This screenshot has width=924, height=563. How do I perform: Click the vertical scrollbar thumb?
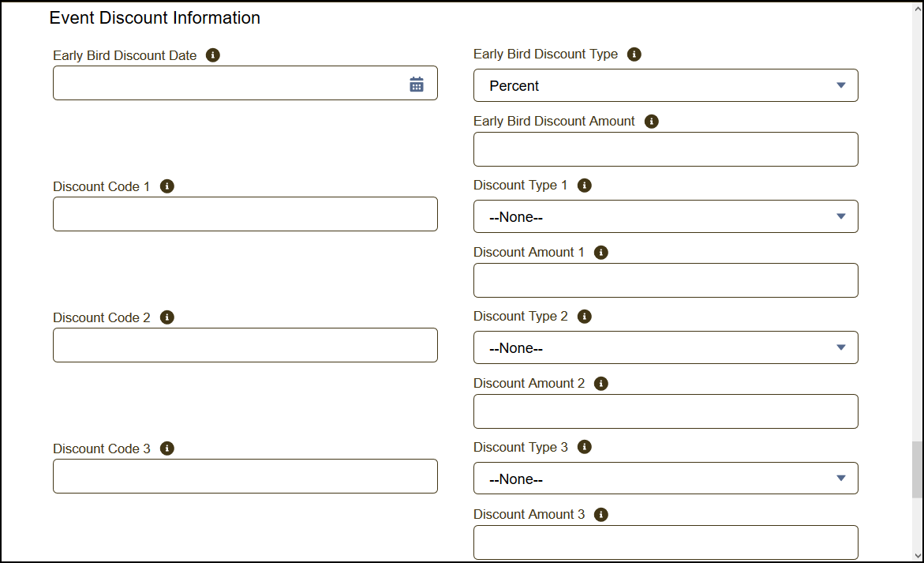click(916, 470)
